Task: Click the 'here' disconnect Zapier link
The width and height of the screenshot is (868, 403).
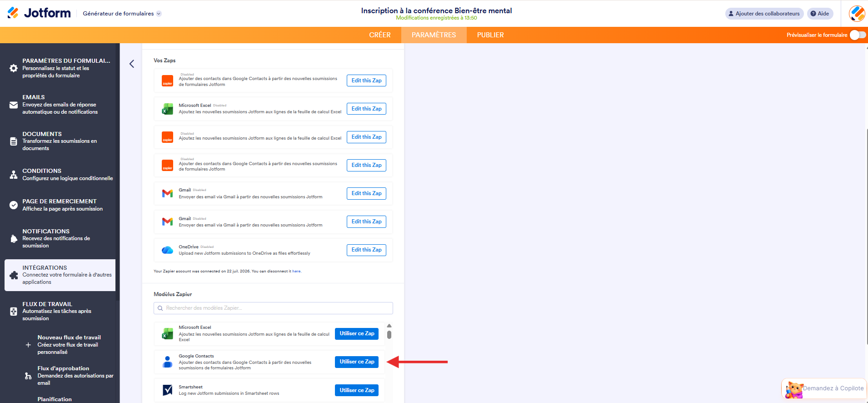Action: pyautogui.click(x=296, y=271)
